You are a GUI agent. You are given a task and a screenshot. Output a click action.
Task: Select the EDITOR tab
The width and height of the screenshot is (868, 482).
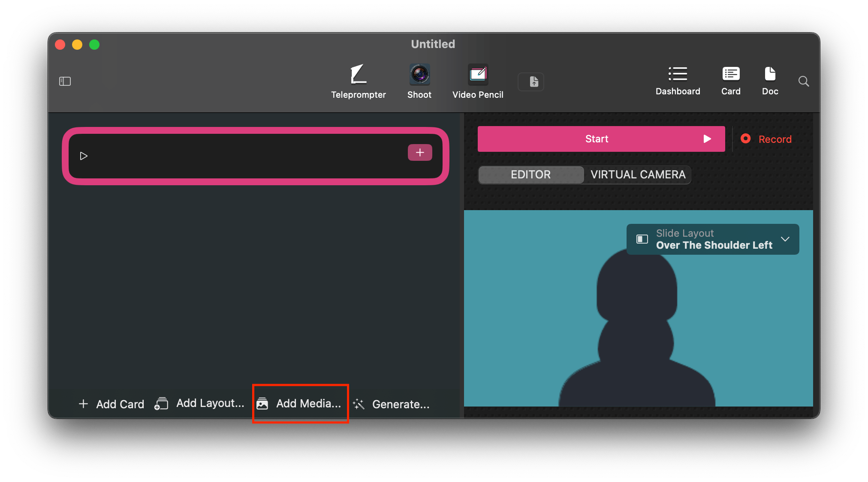(x=530, y=175)
